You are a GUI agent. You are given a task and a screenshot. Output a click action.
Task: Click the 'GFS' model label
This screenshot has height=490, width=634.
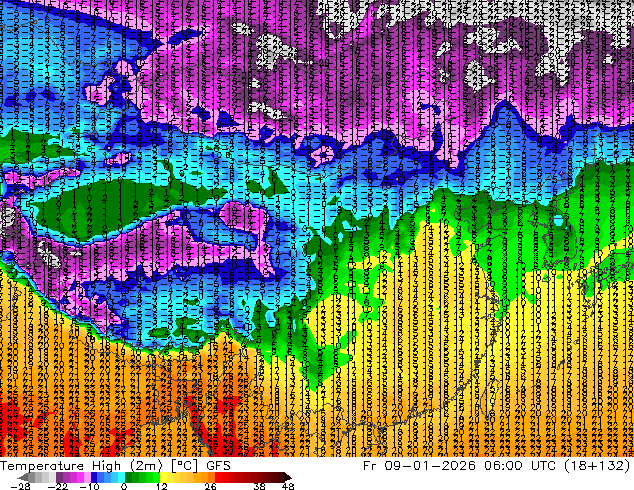tap(218, 466)
